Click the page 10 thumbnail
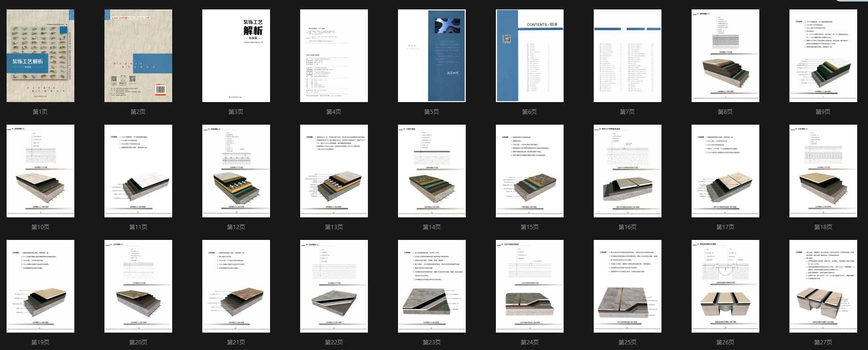This screenshot has height=350, width=868. (40, 171)
